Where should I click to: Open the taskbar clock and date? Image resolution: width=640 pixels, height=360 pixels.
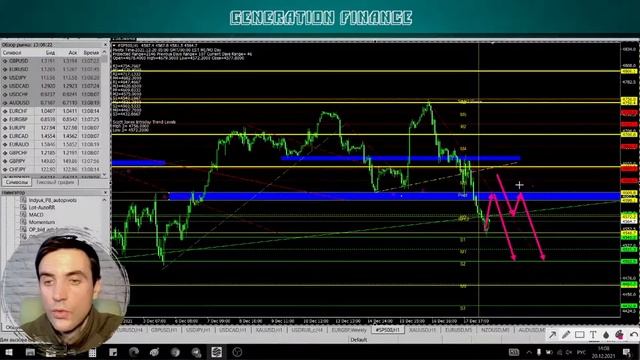pyautogui.click(x=603, y=352)
